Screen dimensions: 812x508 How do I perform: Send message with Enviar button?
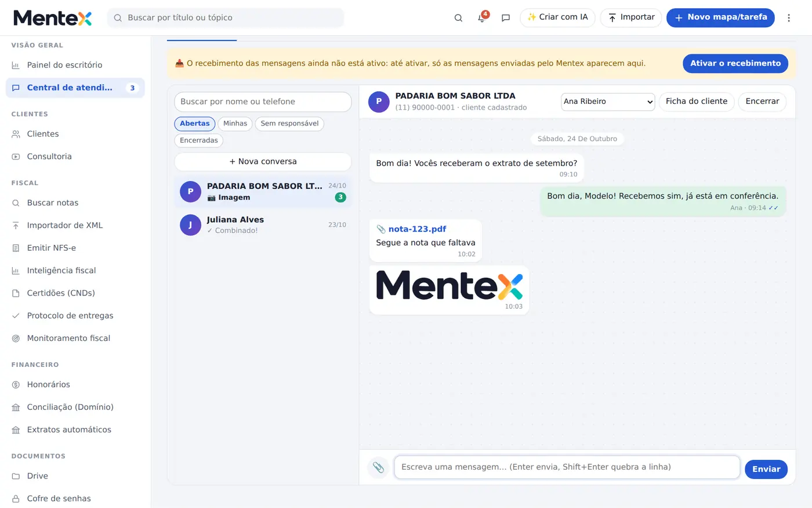(x=766, y=469)
